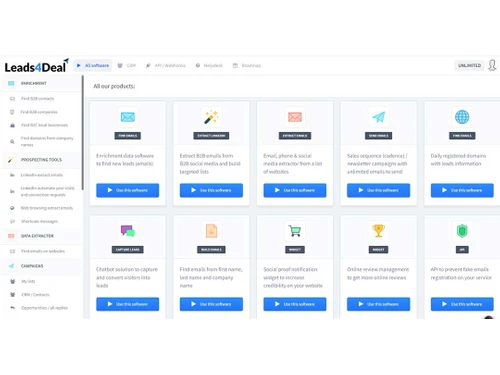Viewport: 500px width, 375px height.
Task: Click the Extract Emails badge label
Action: [295, 136]
